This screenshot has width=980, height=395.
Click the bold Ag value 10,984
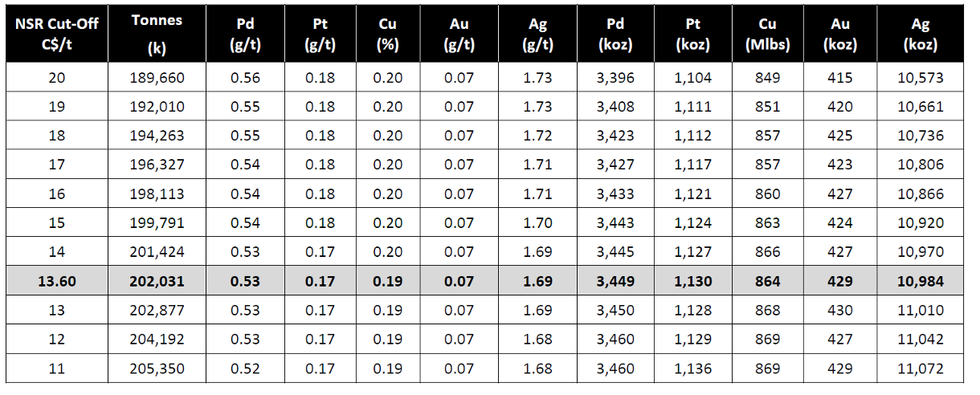pyautogui.click(x=920, y=282)
